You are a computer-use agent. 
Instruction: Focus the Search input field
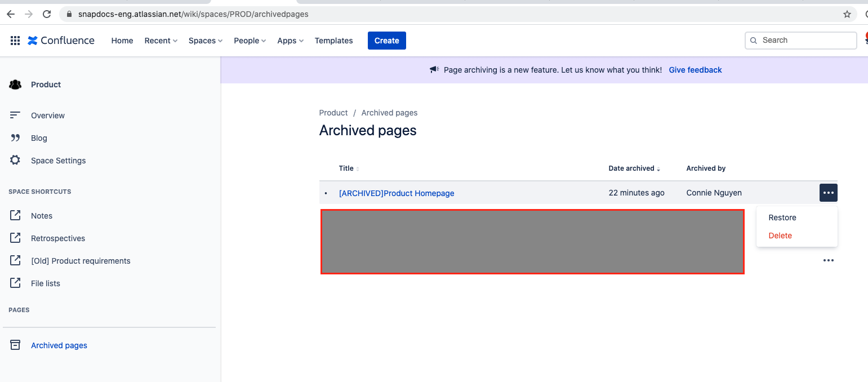pyautogui.click(x=800, y=41)
